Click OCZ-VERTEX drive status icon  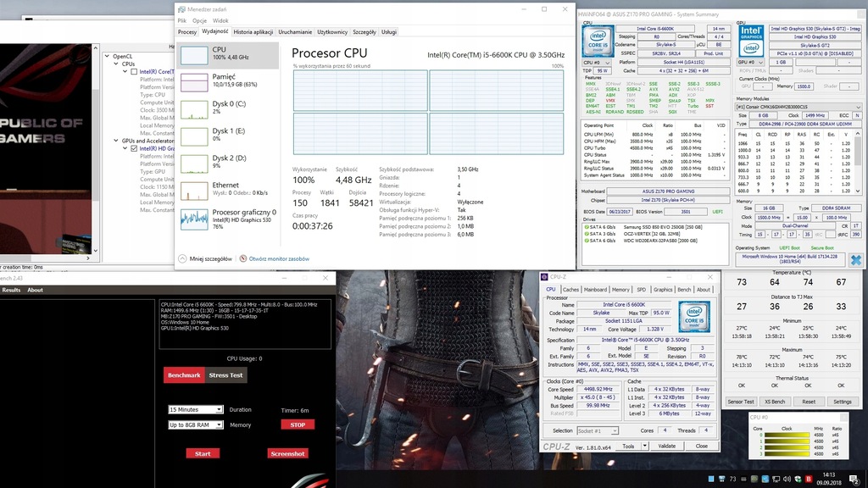[587, 234]
